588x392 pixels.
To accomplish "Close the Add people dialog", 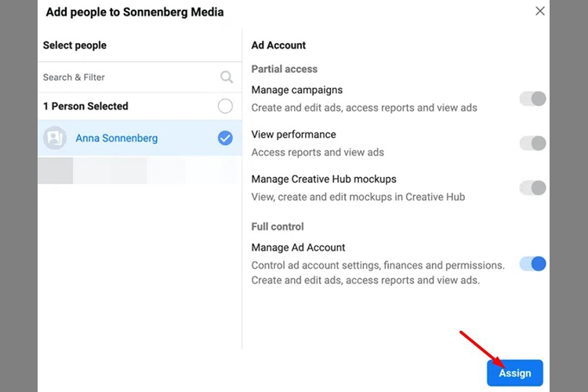I will [x=539, y=11].
